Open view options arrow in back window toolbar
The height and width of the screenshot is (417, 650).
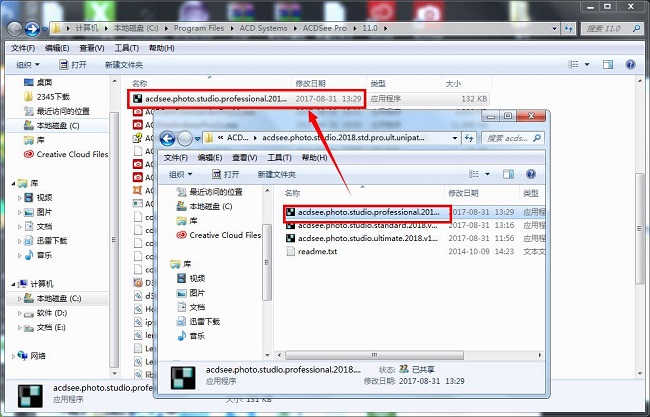point(587,65)
